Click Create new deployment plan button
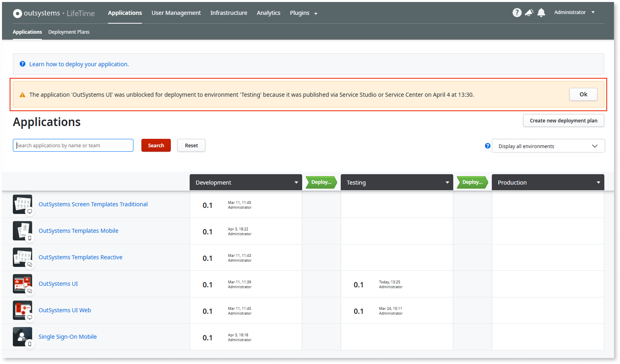 tap(563, 120)
